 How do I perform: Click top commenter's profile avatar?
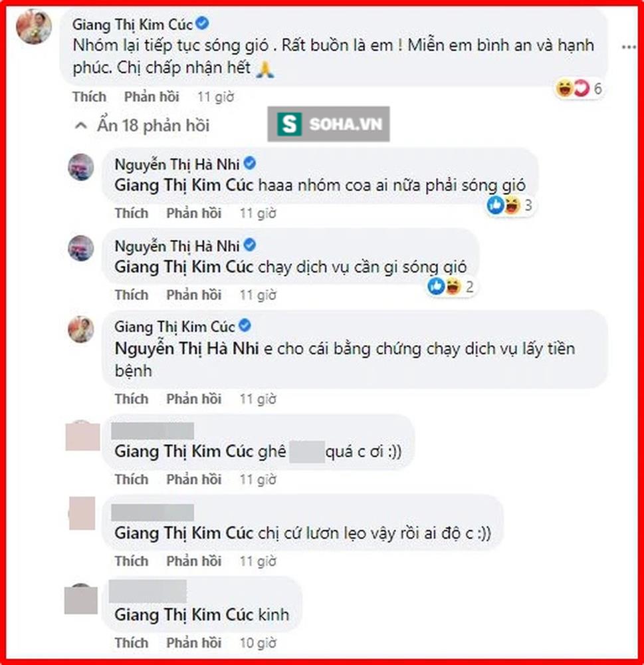pyautogui.click(x=34, y=27)
